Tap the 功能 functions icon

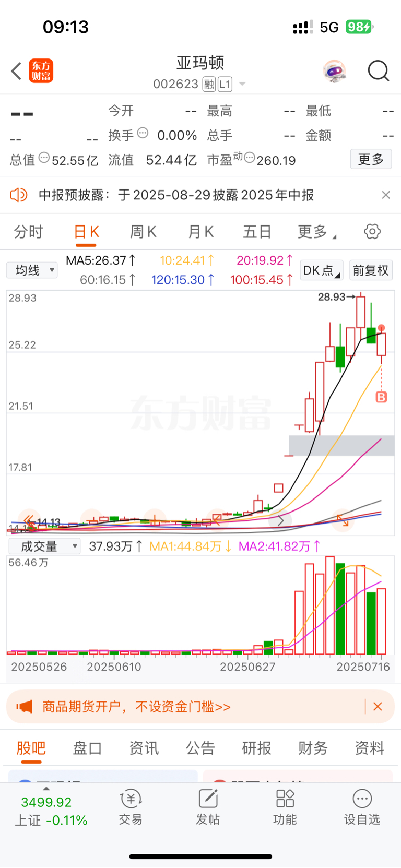(285, 807)
